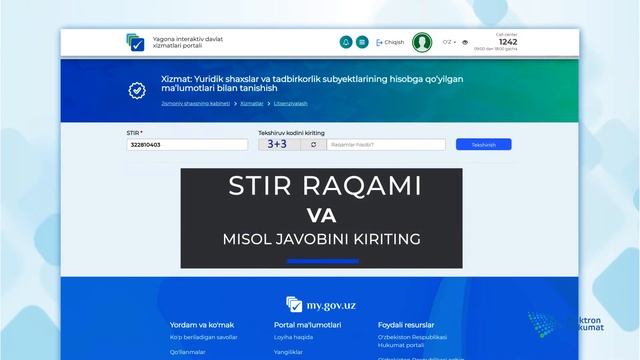Screen dimensions: 640x360
Task: Click the footer my.gov.uz logo
Action: (x=321, y=304)
